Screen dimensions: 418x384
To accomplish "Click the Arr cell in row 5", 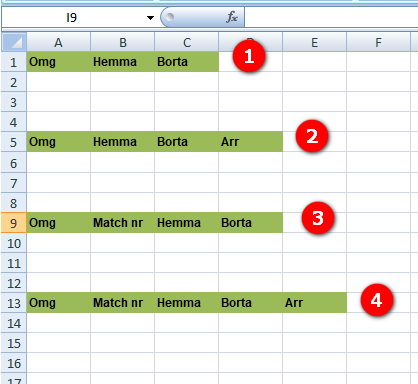I will pyautogui.click(x=250, y=142).
